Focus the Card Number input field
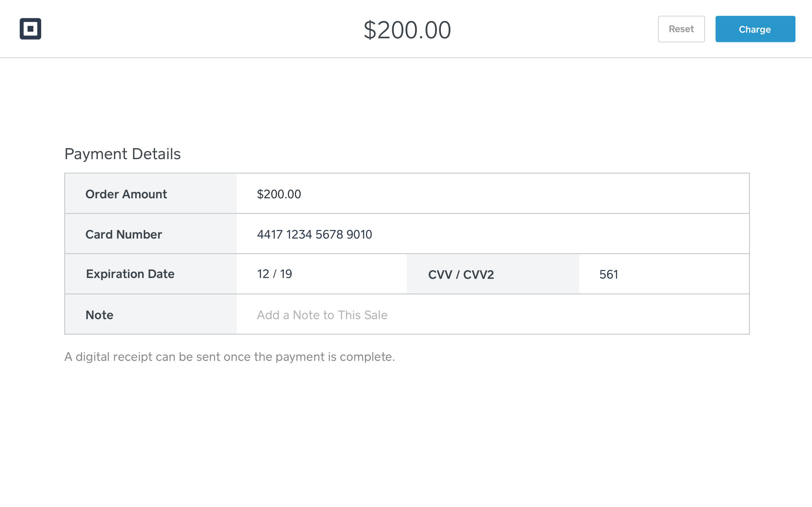The height and width of the screenshot is (507, 812). tap(493, 234)
